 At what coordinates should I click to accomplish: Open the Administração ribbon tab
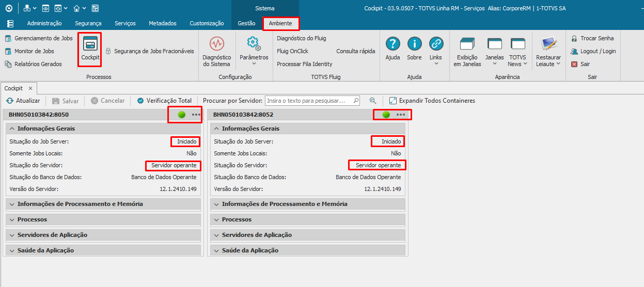coord(44,23)
